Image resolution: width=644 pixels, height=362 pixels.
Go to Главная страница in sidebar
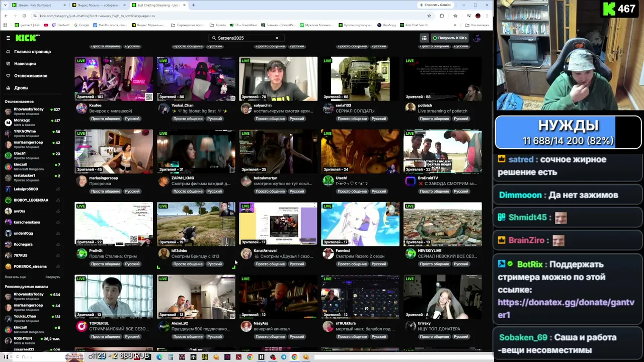(32, 52)
